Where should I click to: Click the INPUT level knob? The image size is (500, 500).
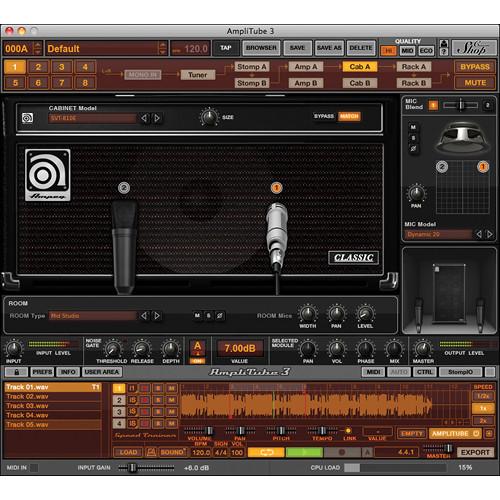(14, 349)
